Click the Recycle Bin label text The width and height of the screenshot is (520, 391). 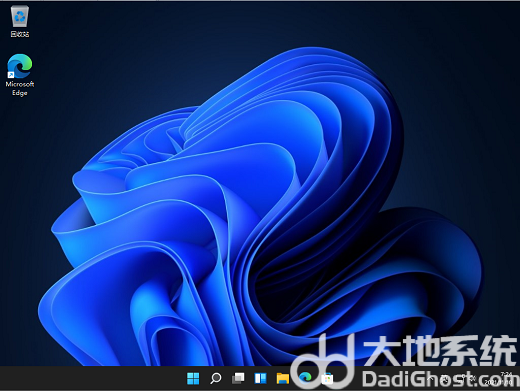pyautogui.click(x=20, y=34)
